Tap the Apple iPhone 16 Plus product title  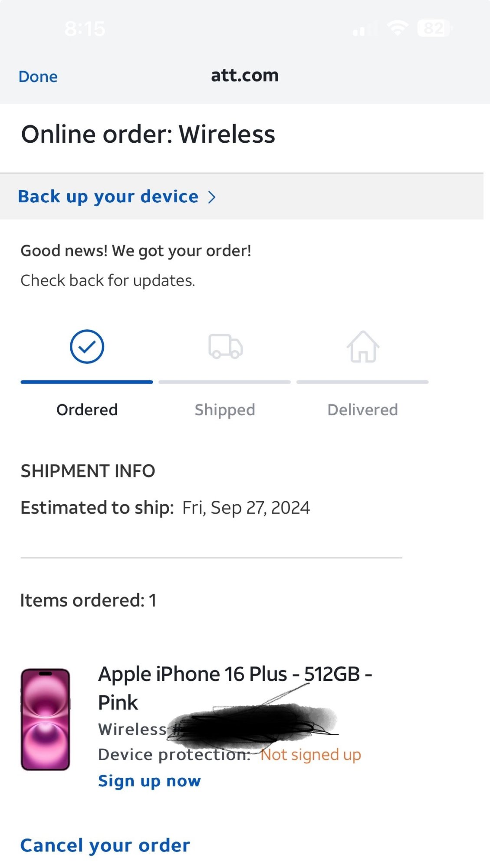[234, 688]
